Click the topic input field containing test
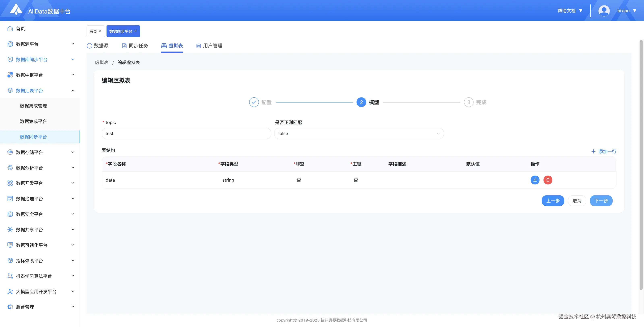 pos(186,133)
